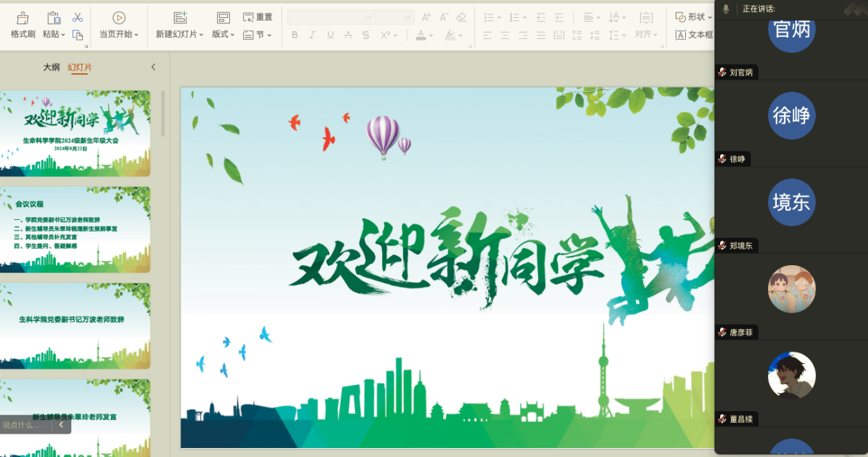
Task: Open the Shapes (形状) gallery
Action: click(x=693, y=16)
